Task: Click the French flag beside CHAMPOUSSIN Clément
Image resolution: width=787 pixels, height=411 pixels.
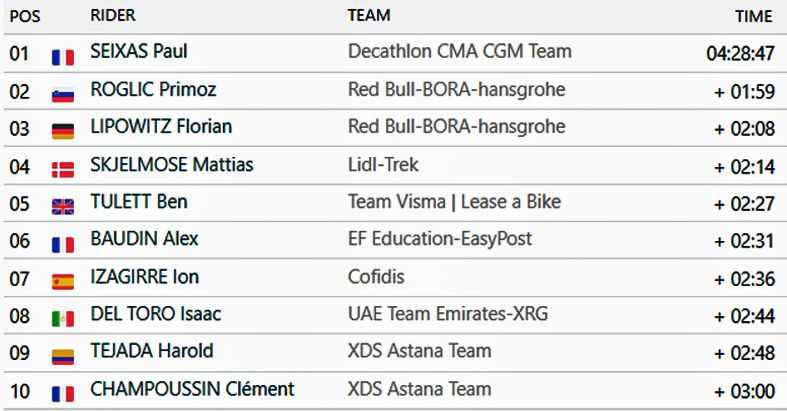Action: point(63,394)
